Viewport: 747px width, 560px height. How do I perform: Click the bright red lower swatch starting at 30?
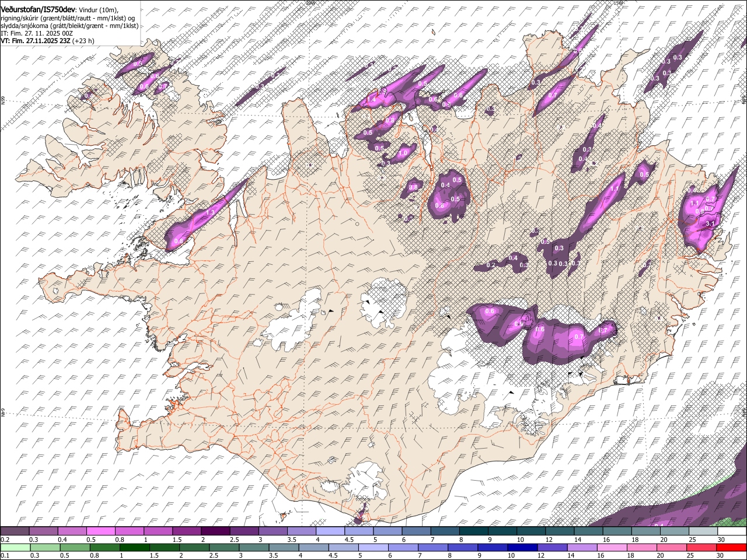point(732,548)
